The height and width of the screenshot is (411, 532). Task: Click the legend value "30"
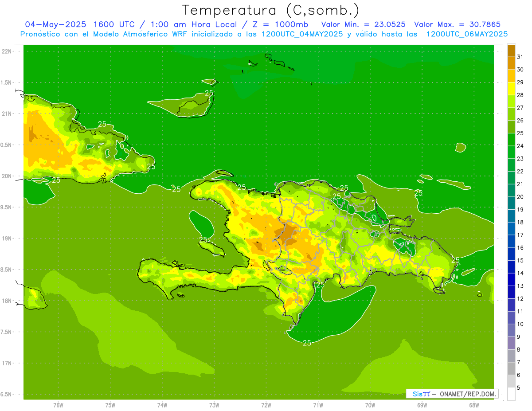pos(520,70)
